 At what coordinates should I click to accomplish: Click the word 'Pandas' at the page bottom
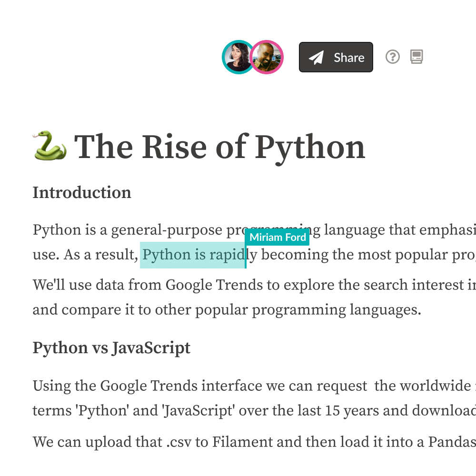[x=453, y=442]
